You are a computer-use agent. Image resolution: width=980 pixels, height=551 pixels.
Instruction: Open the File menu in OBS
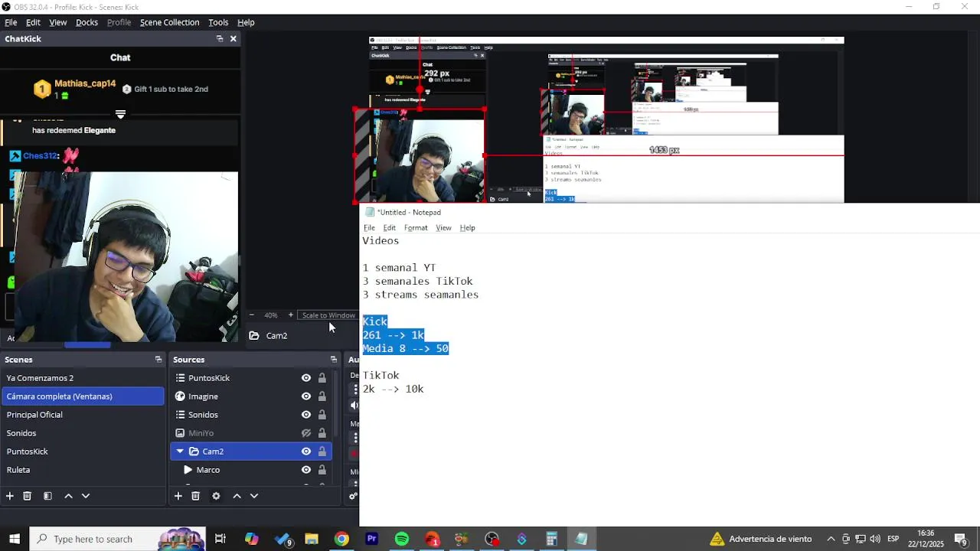pos(11,22)
